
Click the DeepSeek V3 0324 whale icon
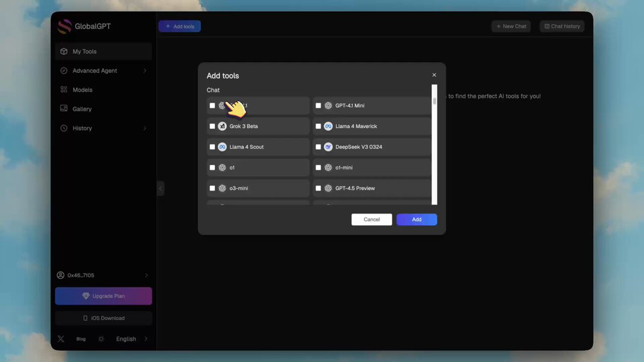(x=328, y=147)
